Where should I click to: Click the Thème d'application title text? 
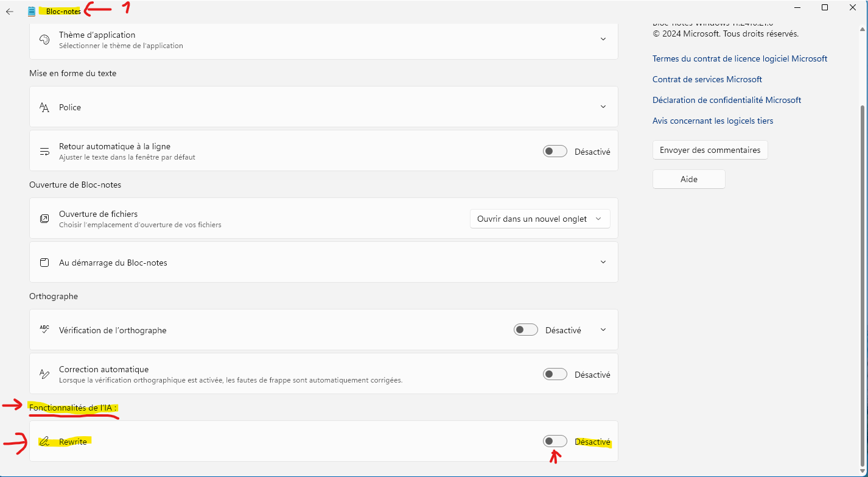97,35
